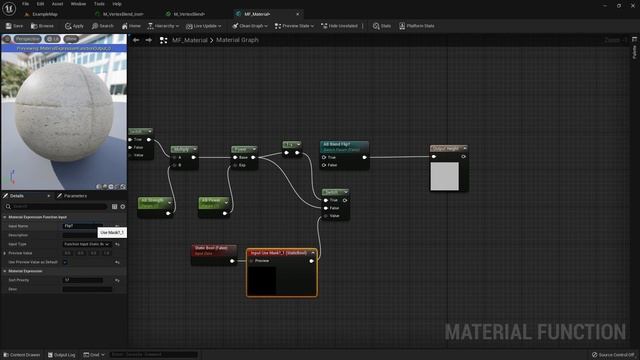Navigate back in the graph history

136,40
